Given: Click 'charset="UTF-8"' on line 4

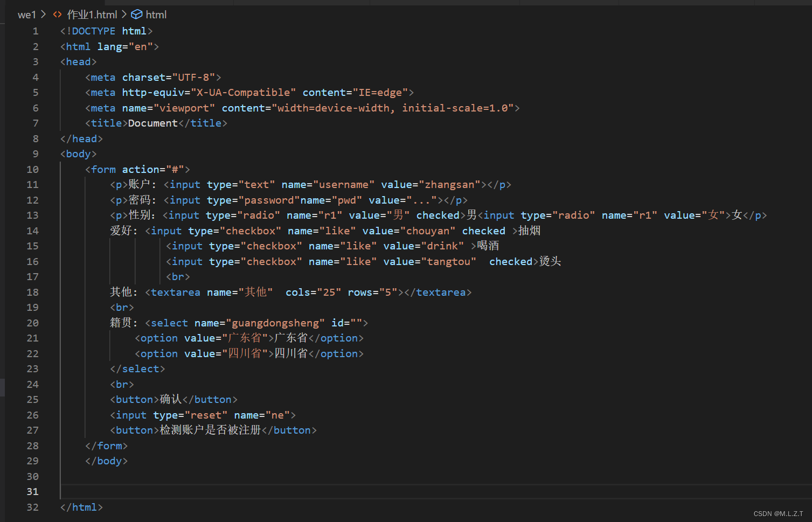Looking at the screenshot, I should click(x=169, y=78).
